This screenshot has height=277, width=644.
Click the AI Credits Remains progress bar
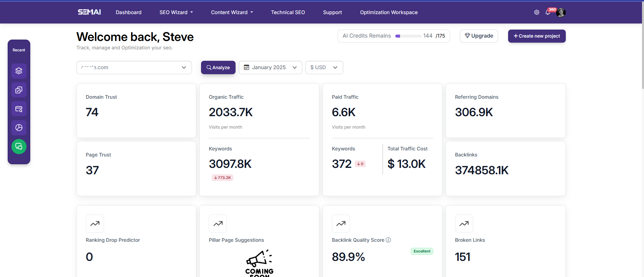click(408, 36)
